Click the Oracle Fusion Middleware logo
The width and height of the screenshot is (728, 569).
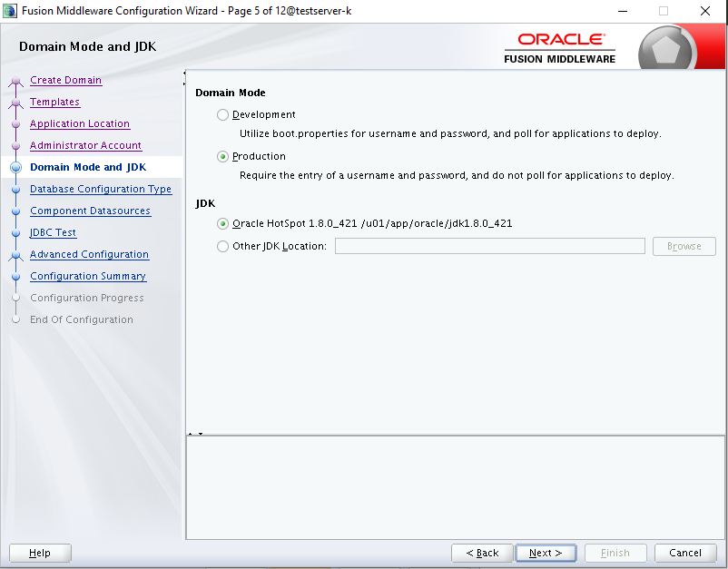(x=560, y=48)
